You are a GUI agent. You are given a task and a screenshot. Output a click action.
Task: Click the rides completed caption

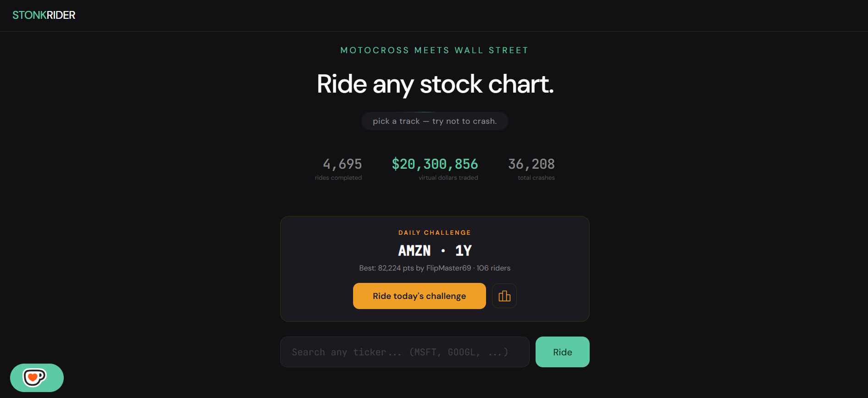pyautogui.click(x=338, y=177)
